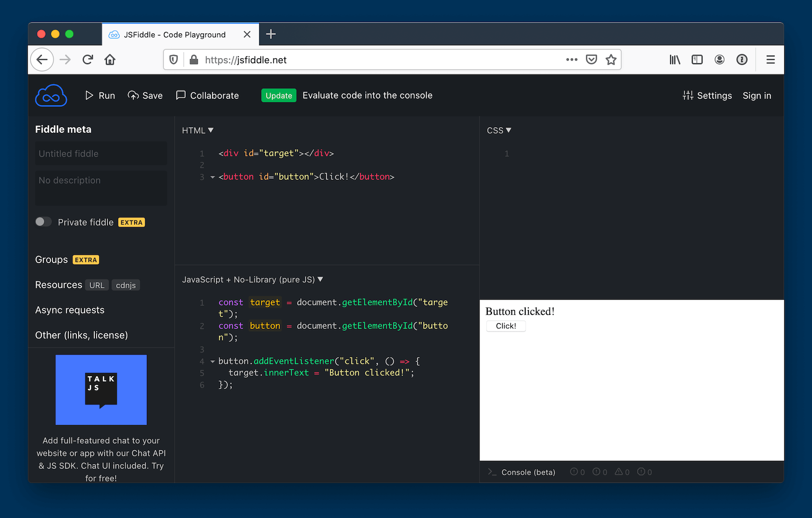Click the TalkJS ad thumbnail

point(101,390)
